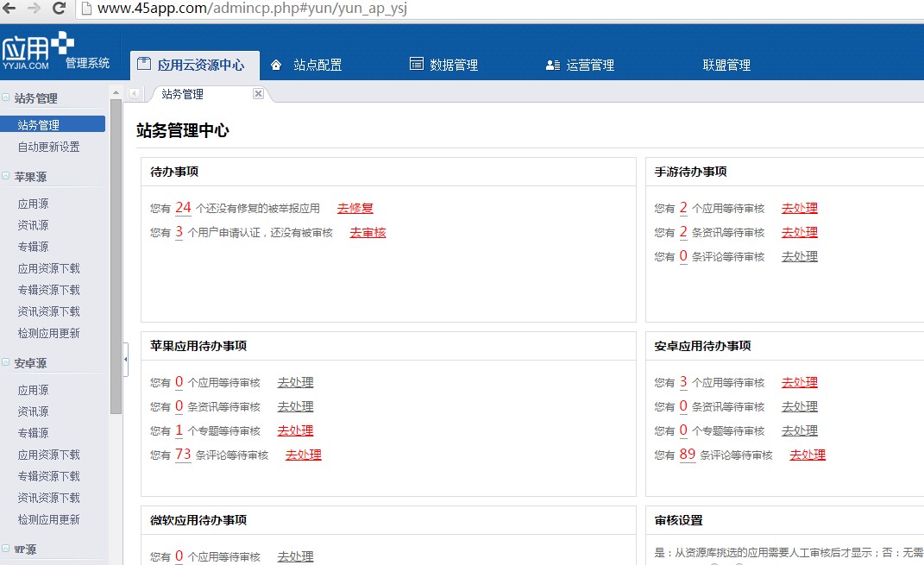Click 去处理 under 微软应用待办事项
924x565 pixels.
295,556
